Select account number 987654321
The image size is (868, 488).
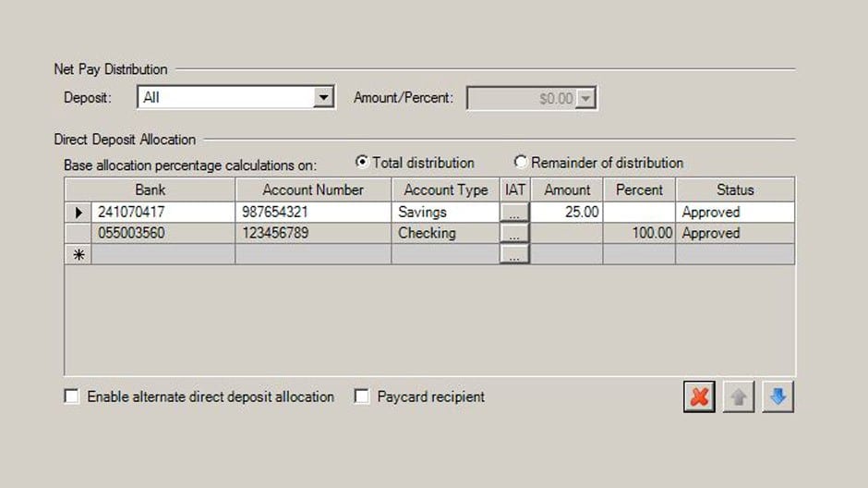pyautogui.click(x=313, y=213)
